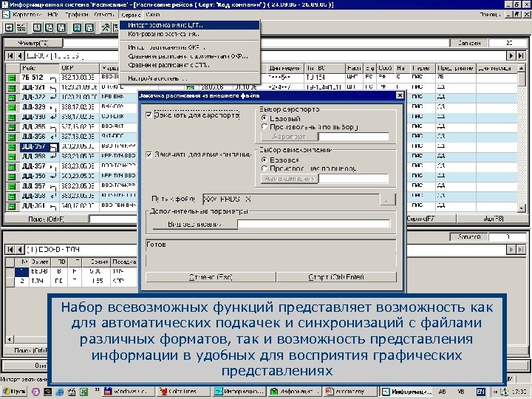Choose 'Настройка системы...' menu entry
Viewport: 532px width, 399px height.
[x=190, y=78]
